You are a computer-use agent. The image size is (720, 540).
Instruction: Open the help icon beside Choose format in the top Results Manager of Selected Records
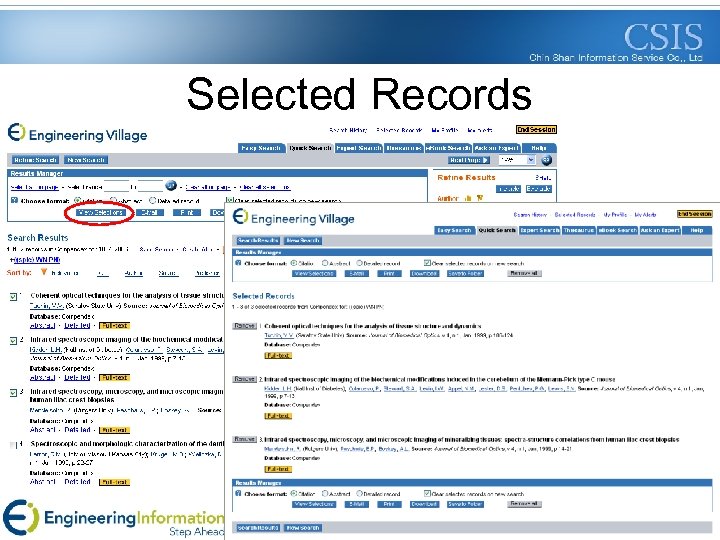[238, 263]
